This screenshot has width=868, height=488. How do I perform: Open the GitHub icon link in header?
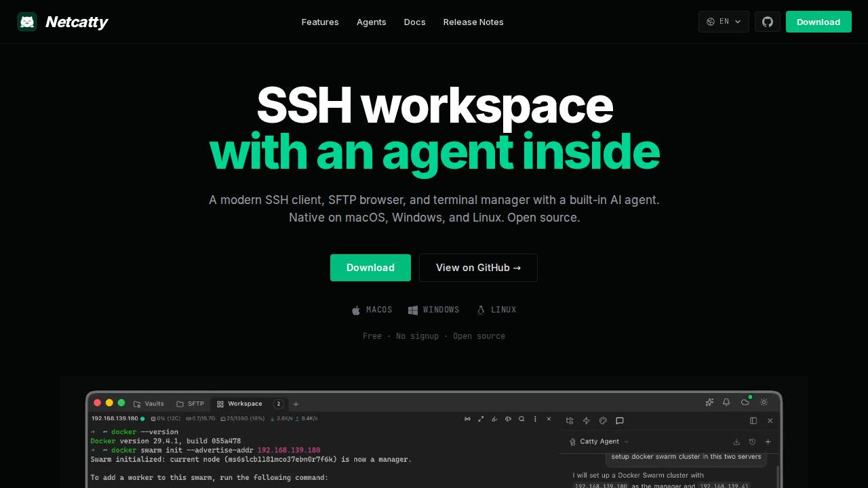tap(768, 22)
